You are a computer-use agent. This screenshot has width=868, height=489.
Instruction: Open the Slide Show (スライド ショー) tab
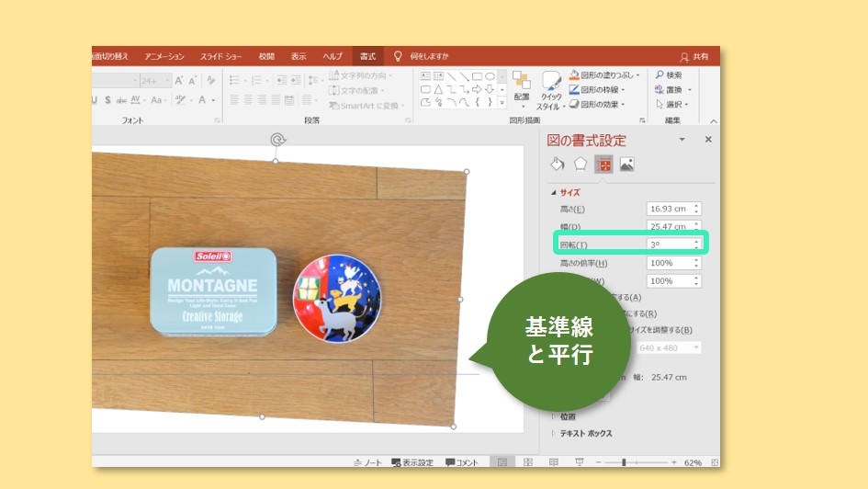point(220,56)
